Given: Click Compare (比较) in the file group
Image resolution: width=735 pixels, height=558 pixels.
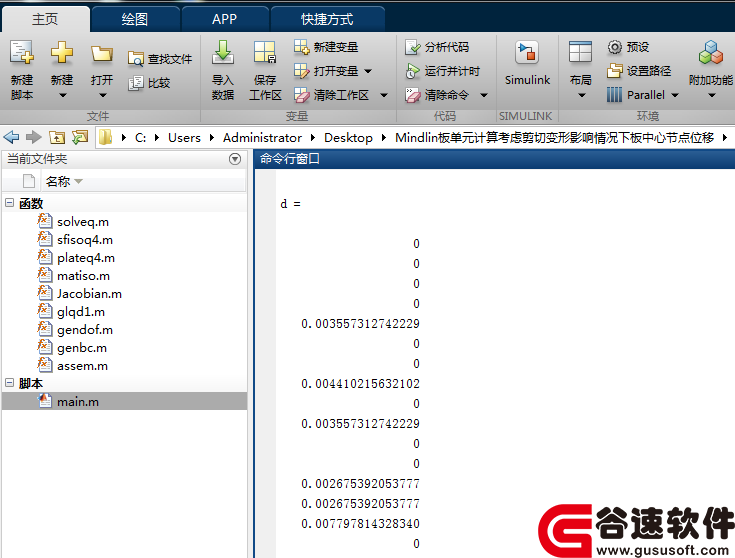Looking at the screenshot, I should (149, 83).
